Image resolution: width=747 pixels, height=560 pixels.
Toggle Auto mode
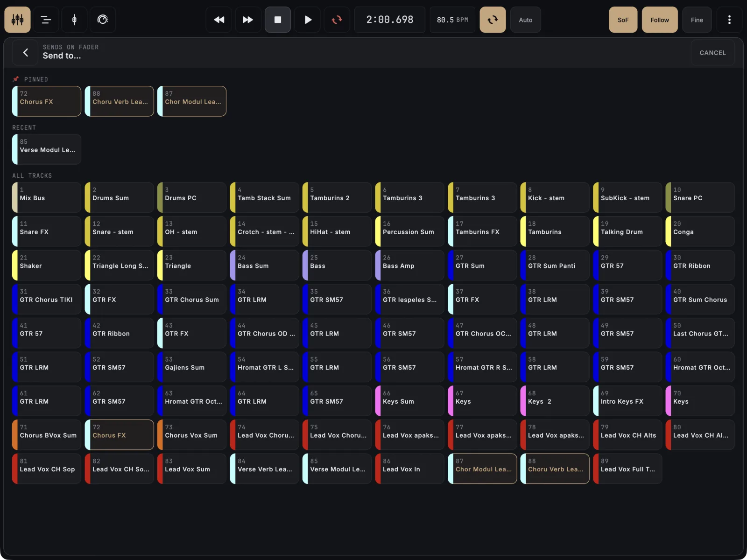coord(526,20)
